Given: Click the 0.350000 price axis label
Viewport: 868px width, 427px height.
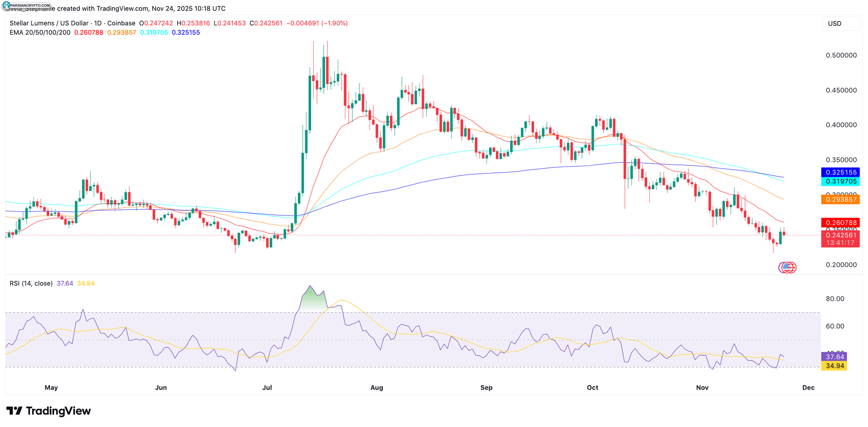Looking at the screenshot, I should point(841,160).
